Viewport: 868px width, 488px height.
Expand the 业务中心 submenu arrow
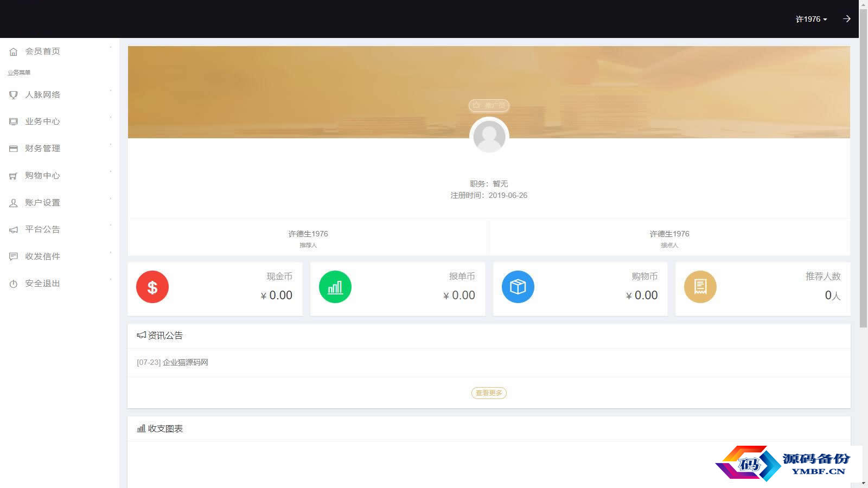[x=111, y=117]
